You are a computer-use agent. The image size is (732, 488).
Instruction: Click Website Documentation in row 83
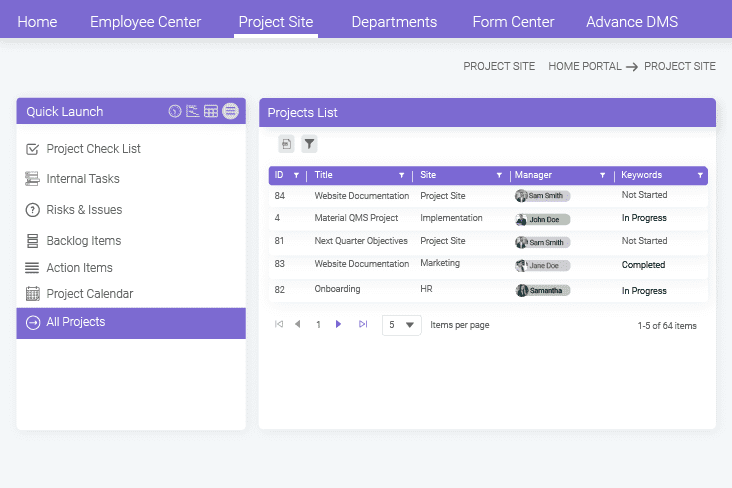tap(362, 264)
